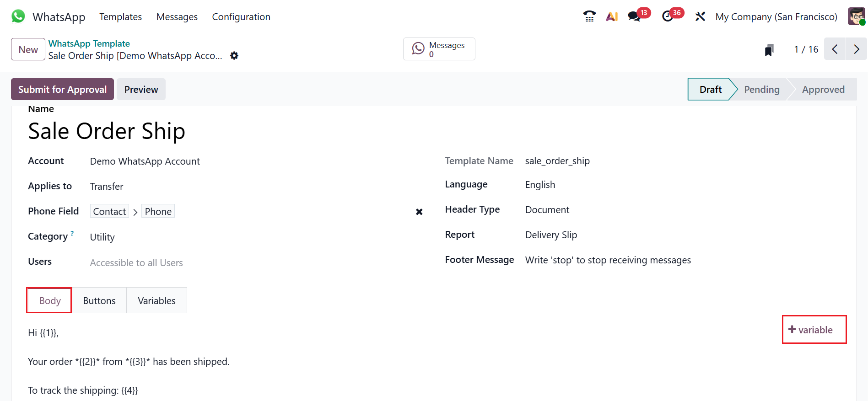Open the conversations icon with 13 badge
The height and width of the screenshot is (401, 868).
coord(634,16)
